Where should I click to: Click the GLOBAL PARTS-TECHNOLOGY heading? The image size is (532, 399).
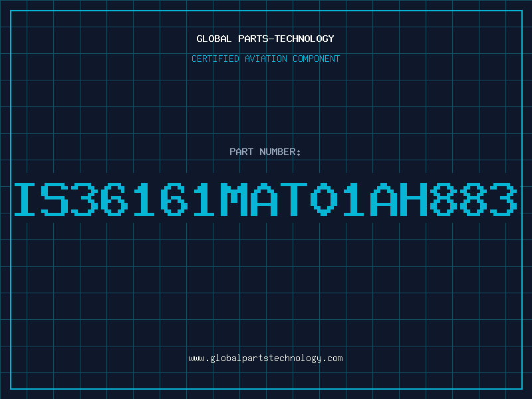(x=265, y=39)
